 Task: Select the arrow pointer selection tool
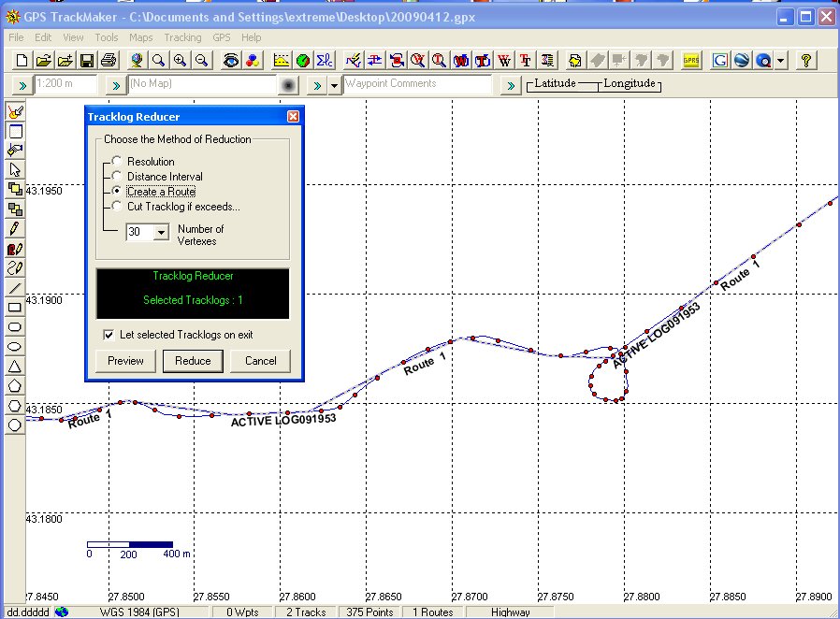15,170
